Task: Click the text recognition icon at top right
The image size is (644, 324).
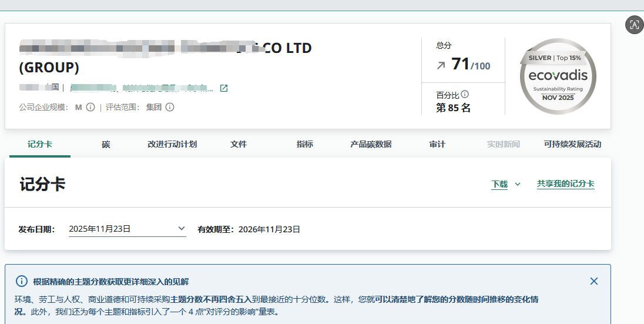Action: pyautogui.click(x=634, y=24)
